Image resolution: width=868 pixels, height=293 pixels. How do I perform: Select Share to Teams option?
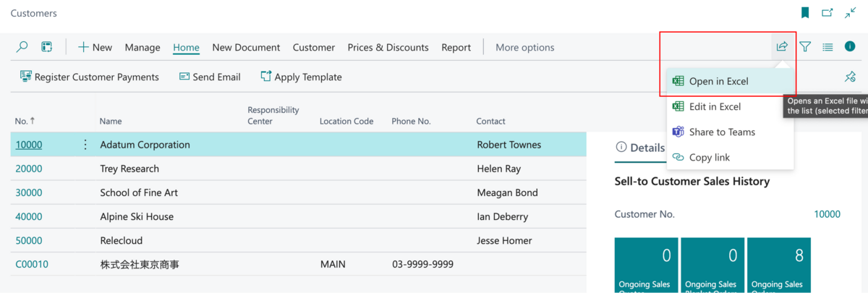point(722,132)
